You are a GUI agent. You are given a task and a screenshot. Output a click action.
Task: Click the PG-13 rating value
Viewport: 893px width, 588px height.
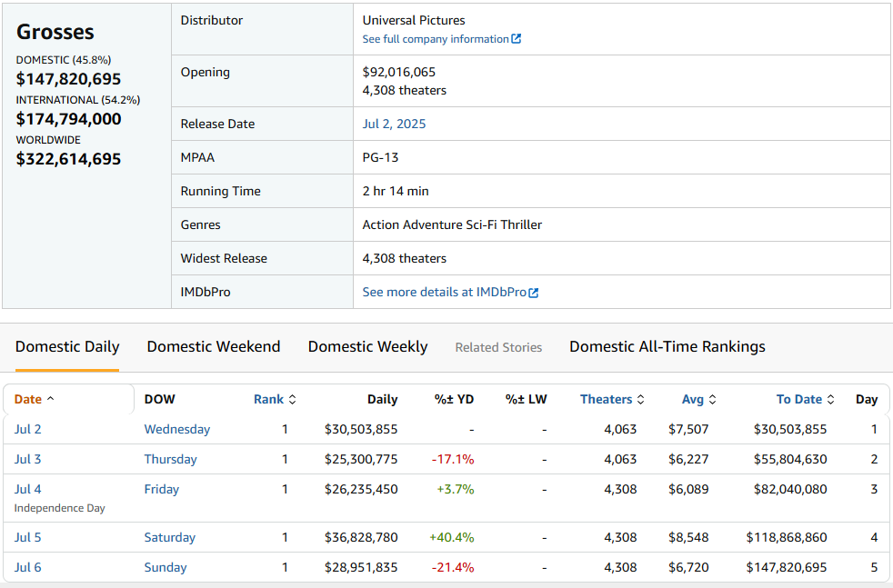coord(380,157)
